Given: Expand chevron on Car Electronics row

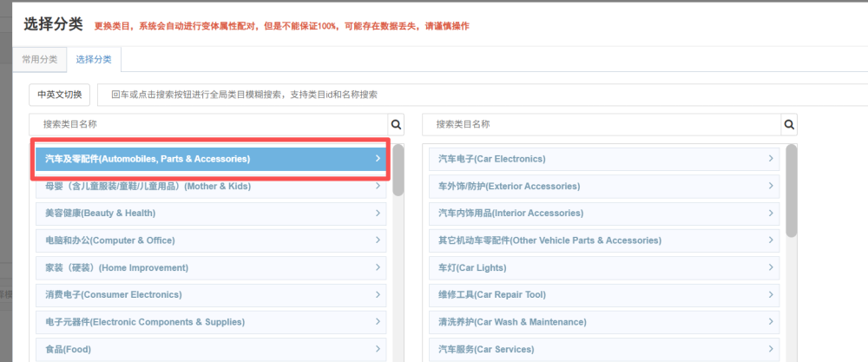Looking at the screenshot, I should tap(771, 158).
